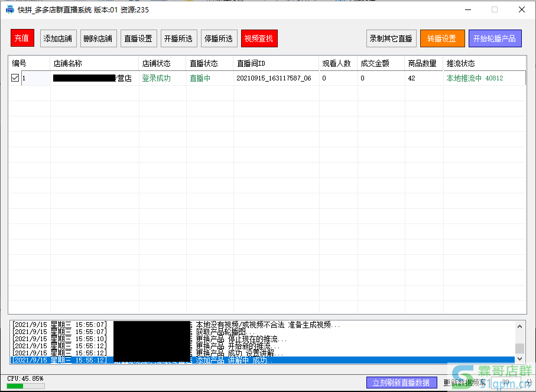
Task: Click the 观看人数 column header
Action: [337, 63]
